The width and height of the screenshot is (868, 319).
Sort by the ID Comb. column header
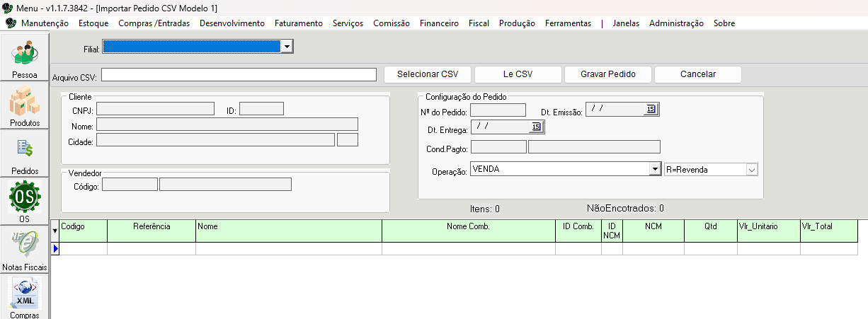[x=578, y=231]
